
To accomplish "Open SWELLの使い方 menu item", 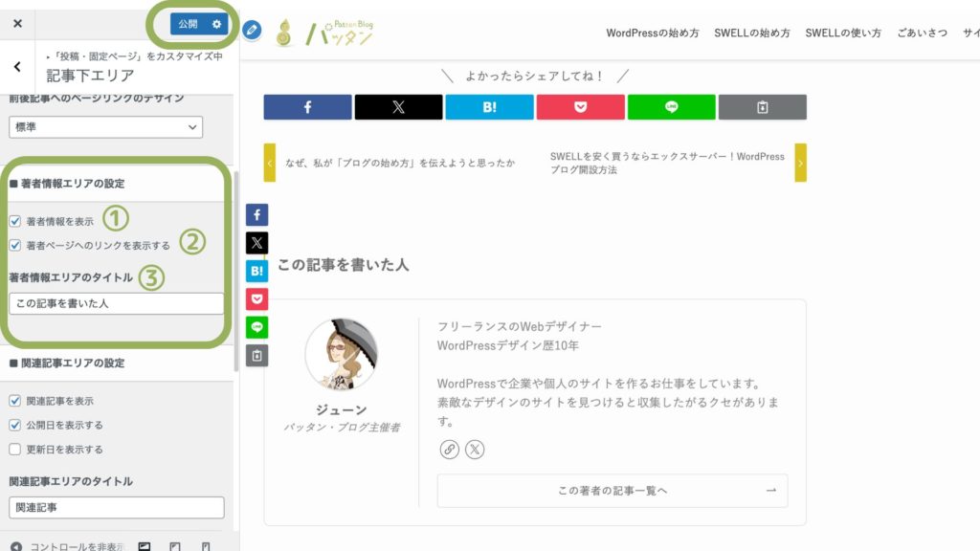I will pyautogui.click(x=843, y=33).
